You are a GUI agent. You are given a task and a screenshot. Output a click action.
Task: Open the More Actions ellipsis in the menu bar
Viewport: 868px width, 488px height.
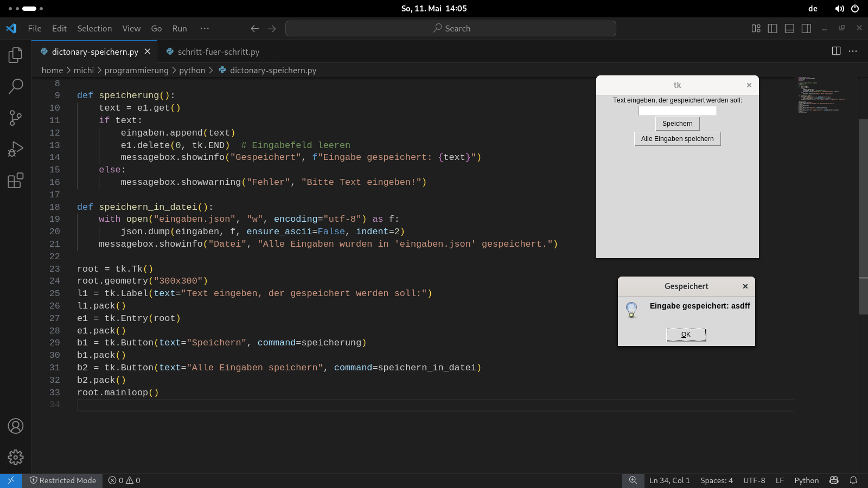pos(205,28)
